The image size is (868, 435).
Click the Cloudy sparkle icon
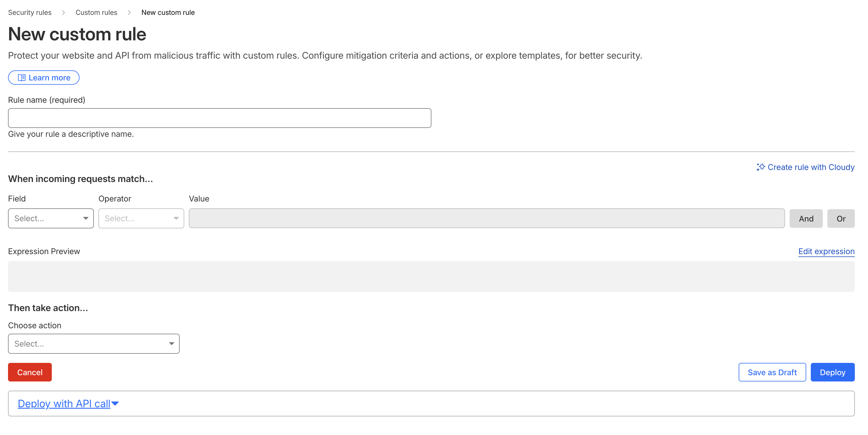[x=760, y=167]
